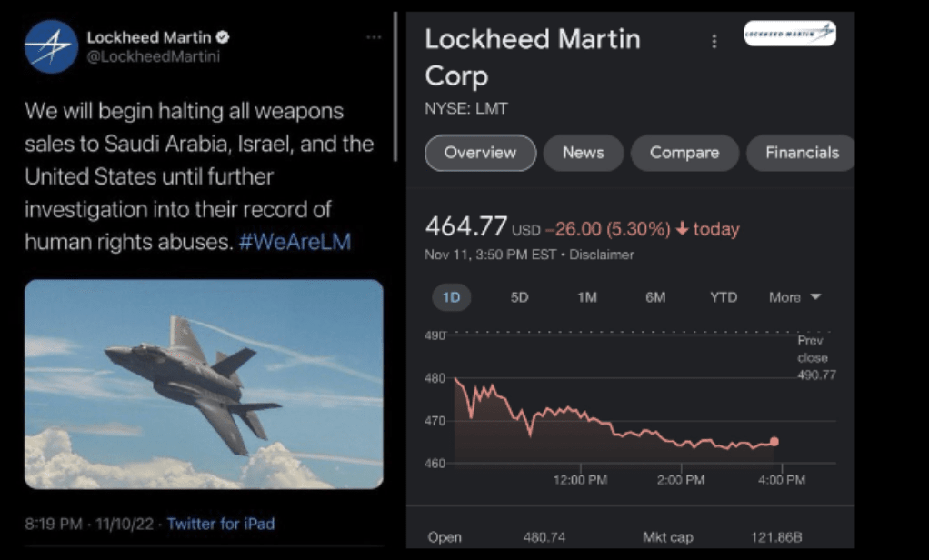The width and height of the screenshot is (929, 560).
Task: Open the Financials tab
Action: 801,153
